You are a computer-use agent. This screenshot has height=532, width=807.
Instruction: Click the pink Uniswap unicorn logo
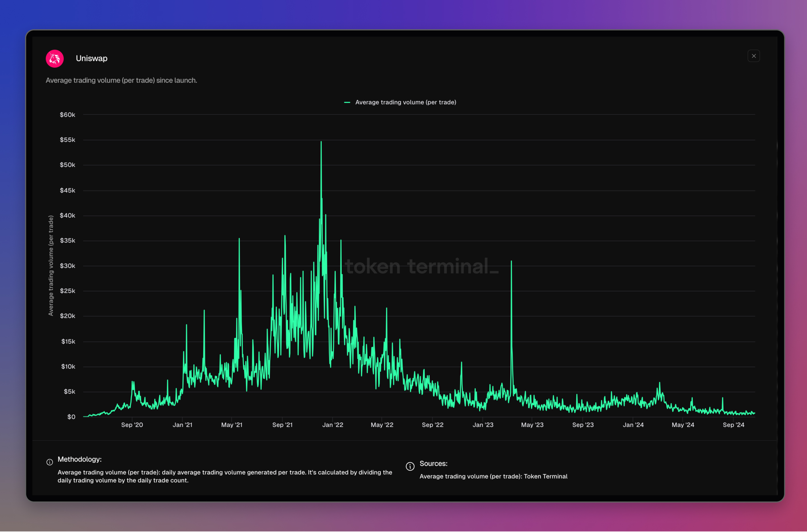point(55,59)
